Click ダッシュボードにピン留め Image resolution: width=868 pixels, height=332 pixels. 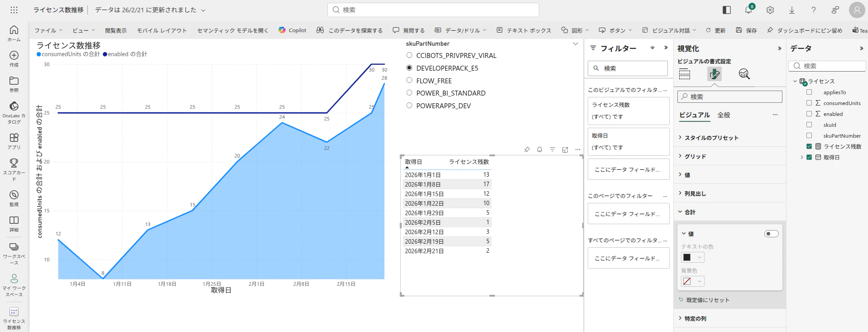805,30
